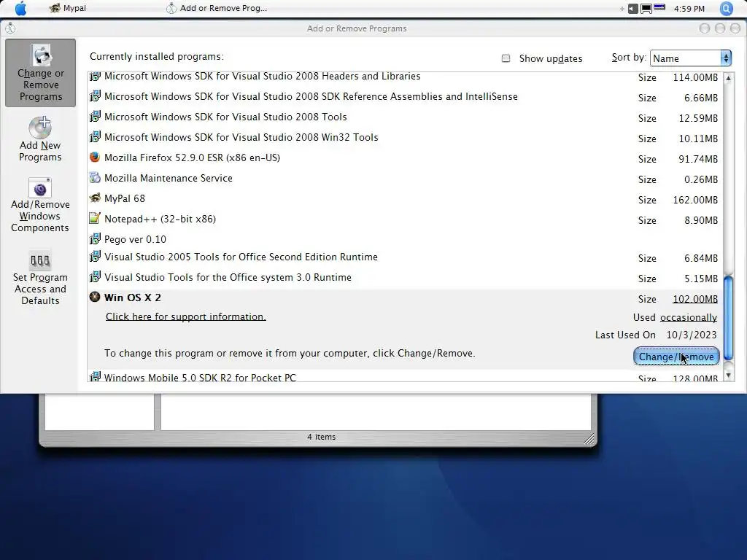Open Set Program Access and Defaults
Viewport: 747px width, 560px height.
(41, 278)
